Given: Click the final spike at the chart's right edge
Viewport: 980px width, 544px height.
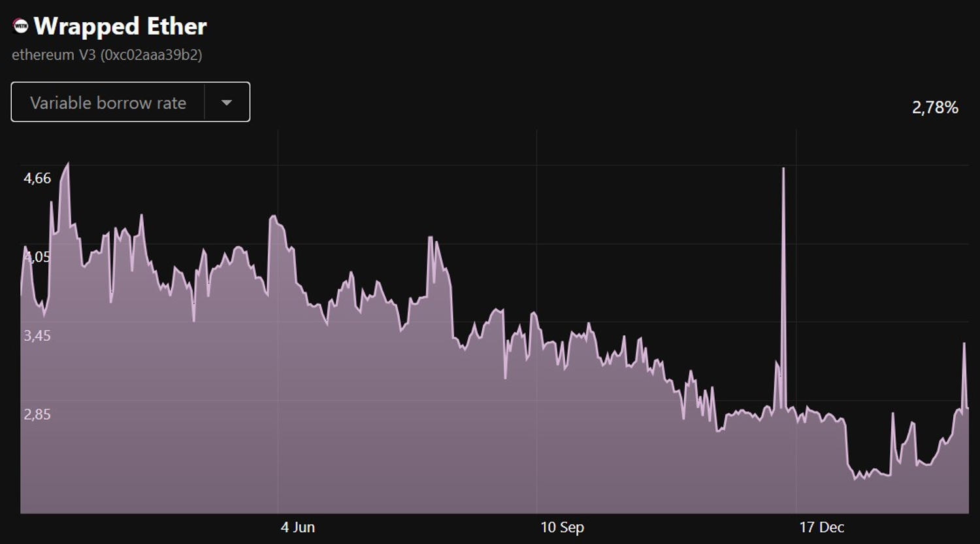Looking at the screenshot, I should point(964,343).
